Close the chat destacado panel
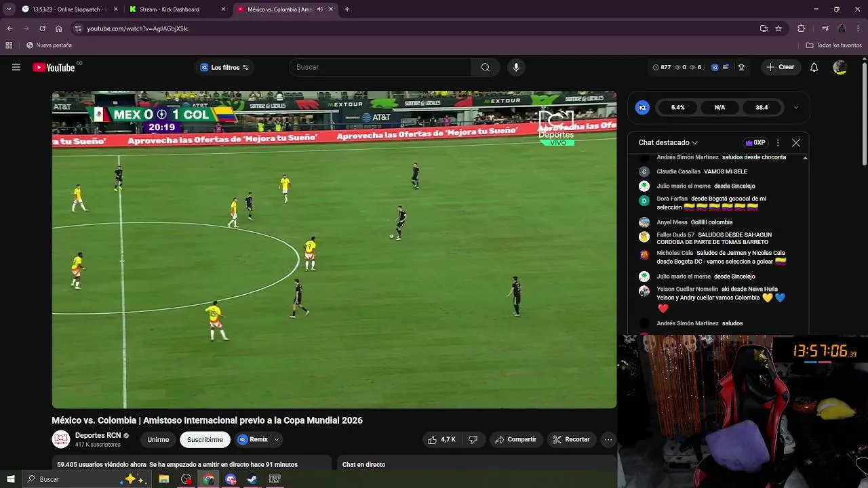 coord(796,143)
